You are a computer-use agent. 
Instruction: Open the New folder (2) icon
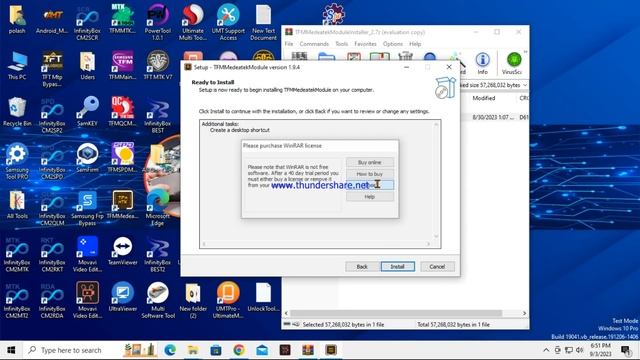(193, 301)
